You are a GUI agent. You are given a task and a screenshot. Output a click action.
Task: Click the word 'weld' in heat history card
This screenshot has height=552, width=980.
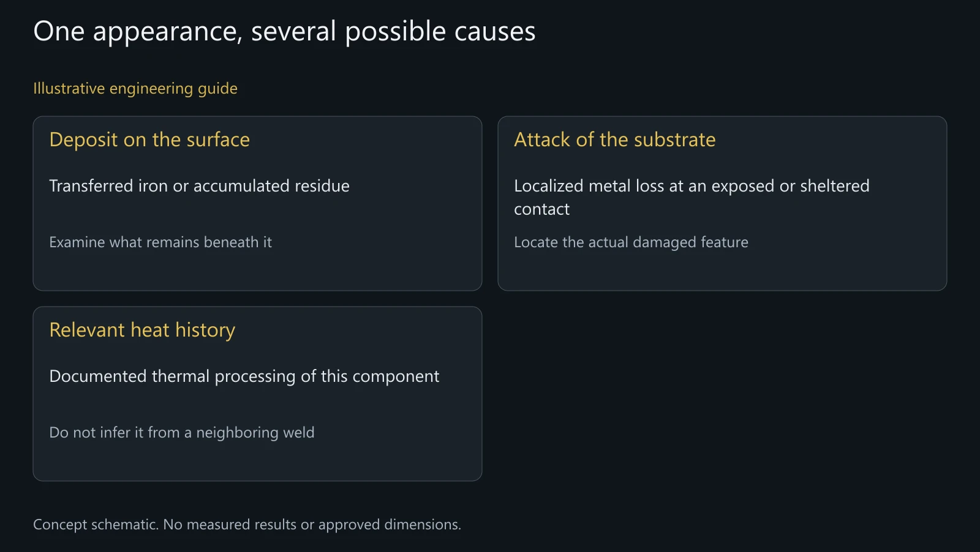coord(298,433)
